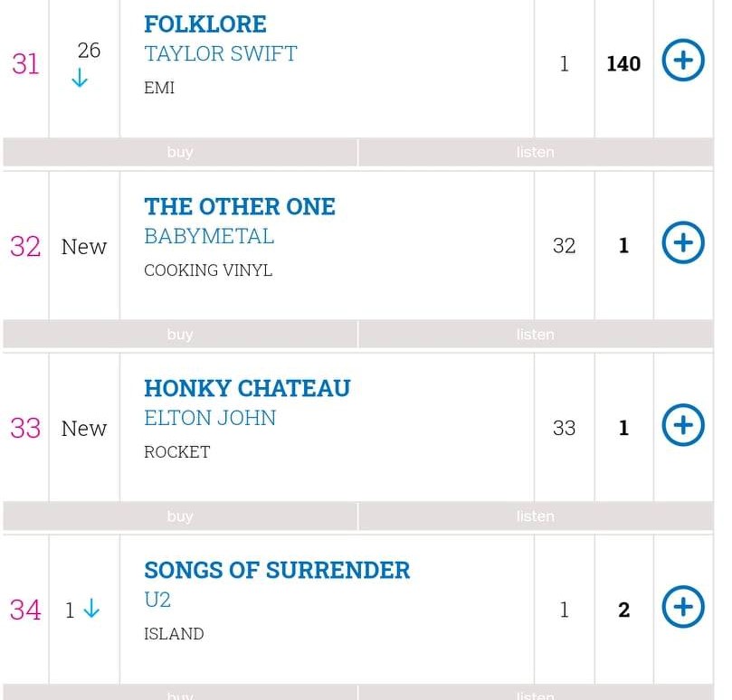732x700 pixels.
Task: Open SONGS OF SURRENDER album link
Action: [277, 571]
